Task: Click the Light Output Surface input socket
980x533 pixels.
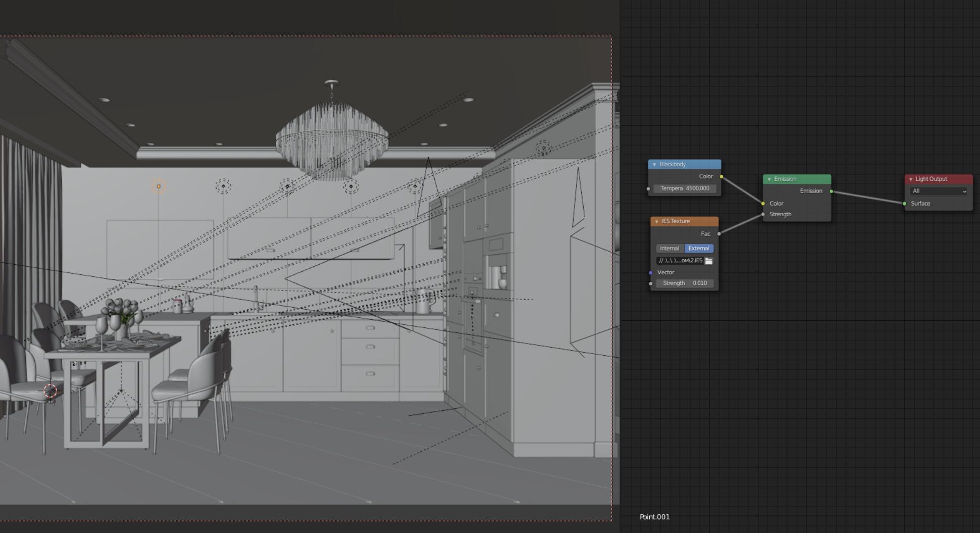Action: [904, 204]
